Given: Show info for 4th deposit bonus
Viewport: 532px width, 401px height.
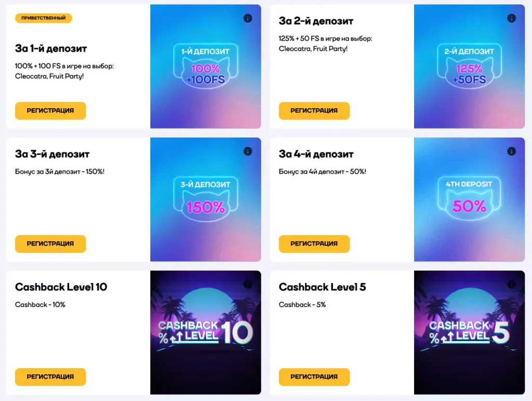Looking at the screenshot, I should (511, 151).
